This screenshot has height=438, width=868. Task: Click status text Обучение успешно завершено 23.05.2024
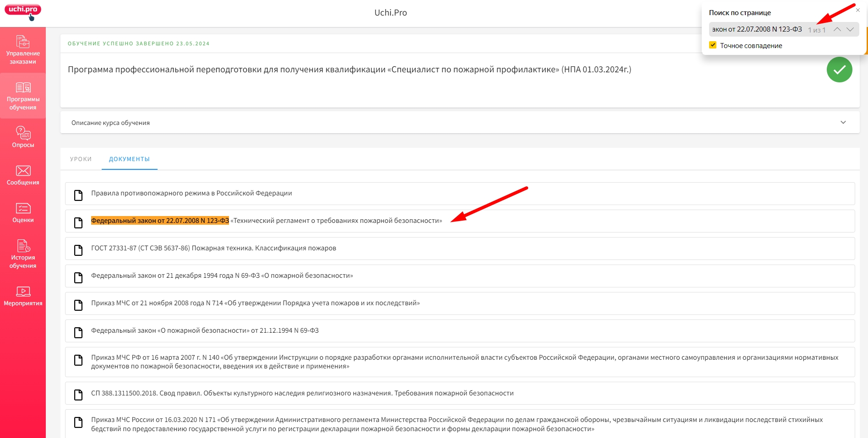pos(138,43)
